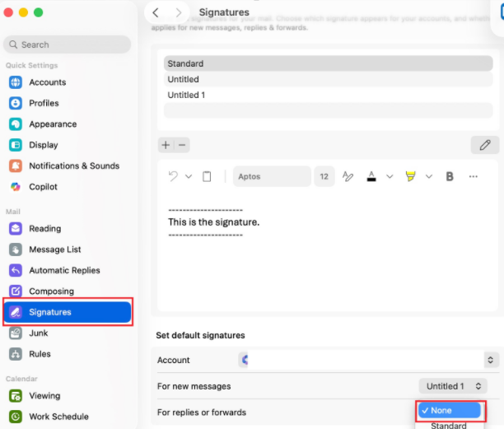The image size is (504, 429).
Task: Select the Untitled signature row
Action: pos(329,79)
